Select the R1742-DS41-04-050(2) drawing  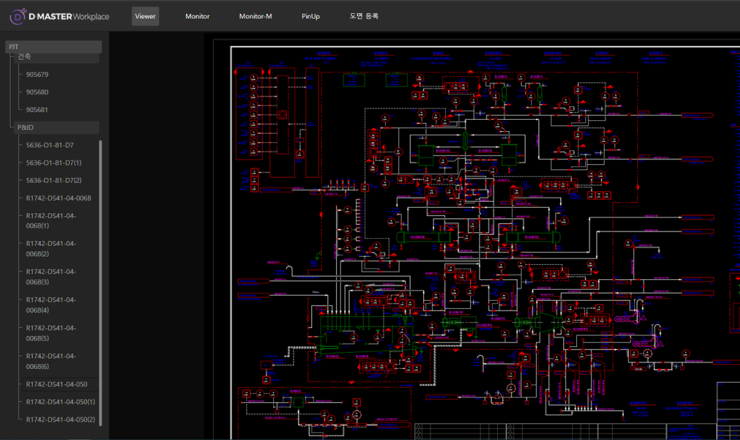pos(60,419)
